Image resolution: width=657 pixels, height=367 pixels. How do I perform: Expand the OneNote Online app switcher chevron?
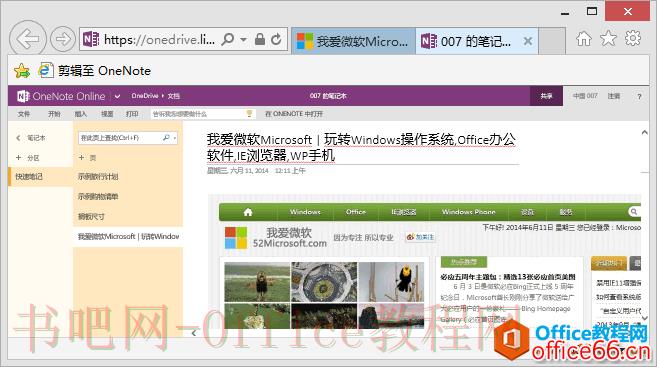tap(117, 96)
